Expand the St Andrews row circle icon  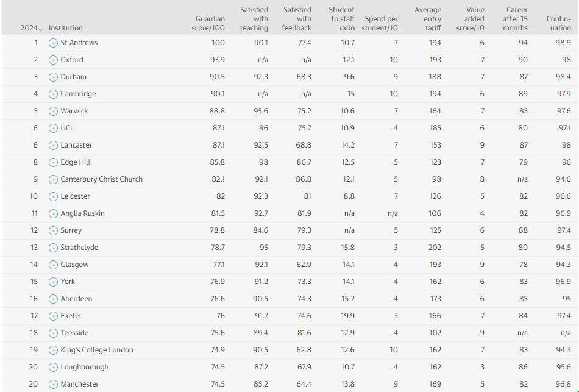(x=53, y=43)
